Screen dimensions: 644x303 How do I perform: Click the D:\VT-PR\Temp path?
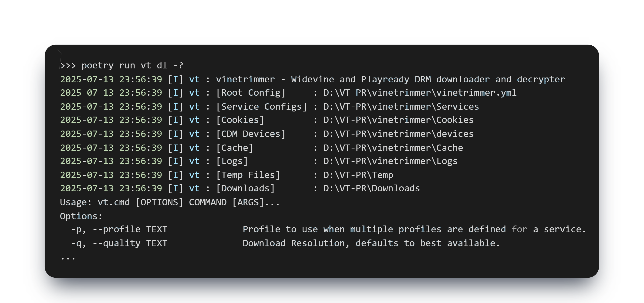click(358, 175)
